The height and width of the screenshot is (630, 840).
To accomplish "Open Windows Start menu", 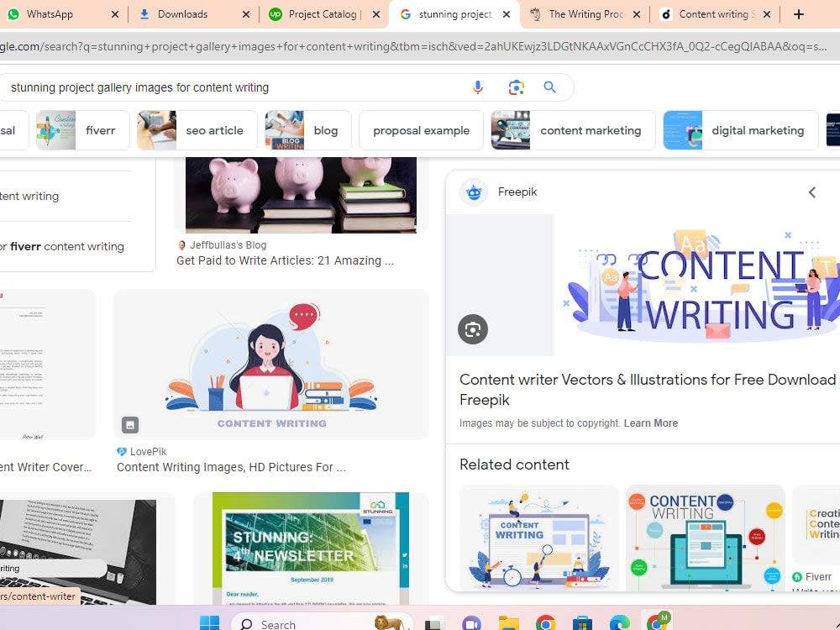I will tap(209, 623).
